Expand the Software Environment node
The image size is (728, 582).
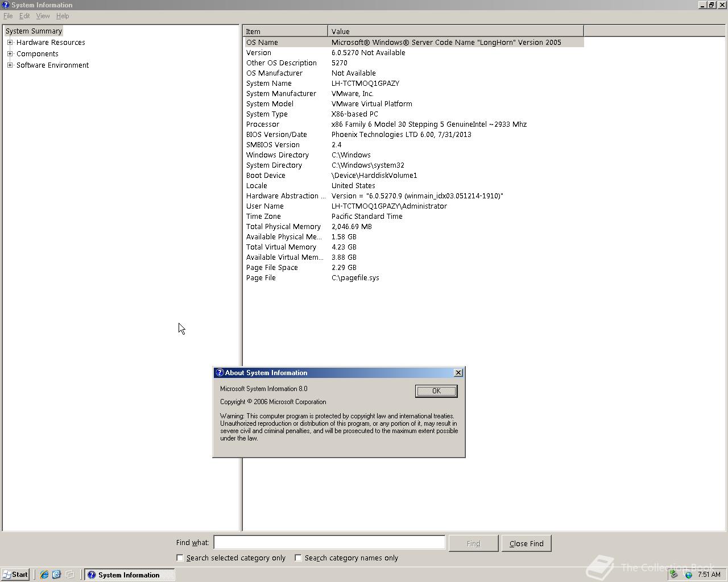(10, 65)
